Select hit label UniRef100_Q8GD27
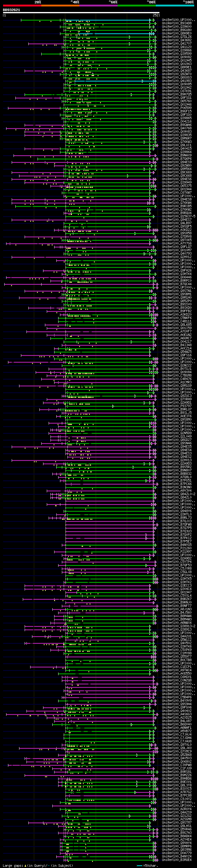Image resolution: width=197 pixels, height=868 pixels. (x=177, y=440)
